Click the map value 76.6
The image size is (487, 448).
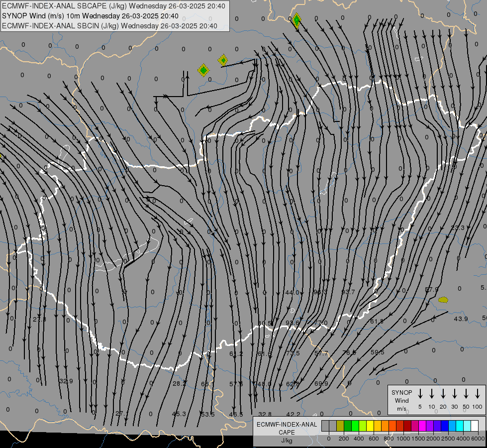(349, 352)
